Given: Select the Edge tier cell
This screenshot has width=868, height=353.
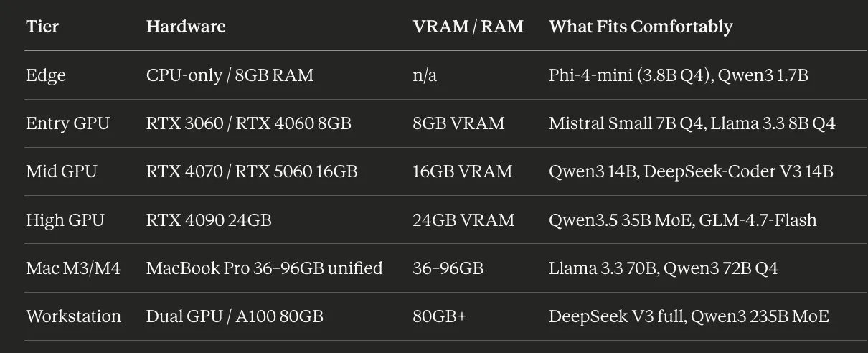Looking at the screenshot, I should click(46, 75).
